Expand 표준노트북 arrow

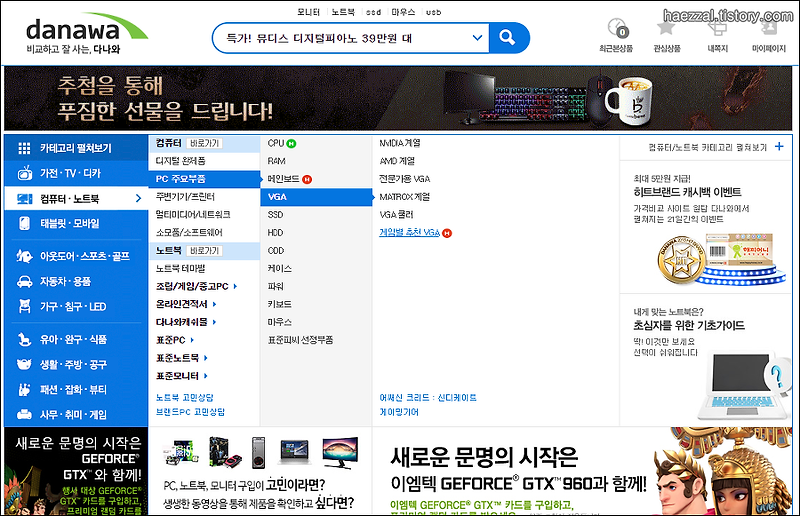206,358
